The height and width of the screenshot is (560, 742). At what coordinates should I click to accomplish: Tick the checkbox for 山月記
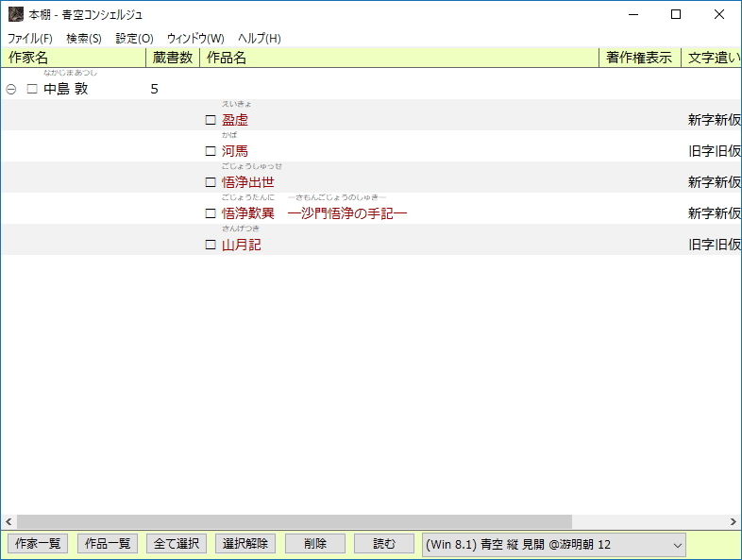pos(211,245)
